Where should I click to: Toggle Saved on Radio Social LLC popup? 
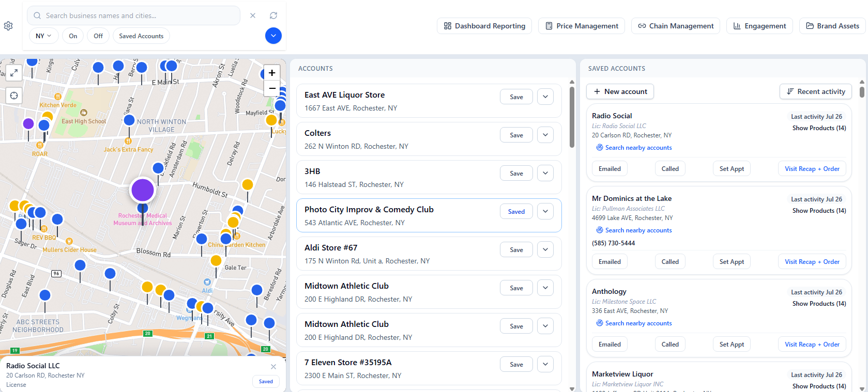tap(266, 381)
